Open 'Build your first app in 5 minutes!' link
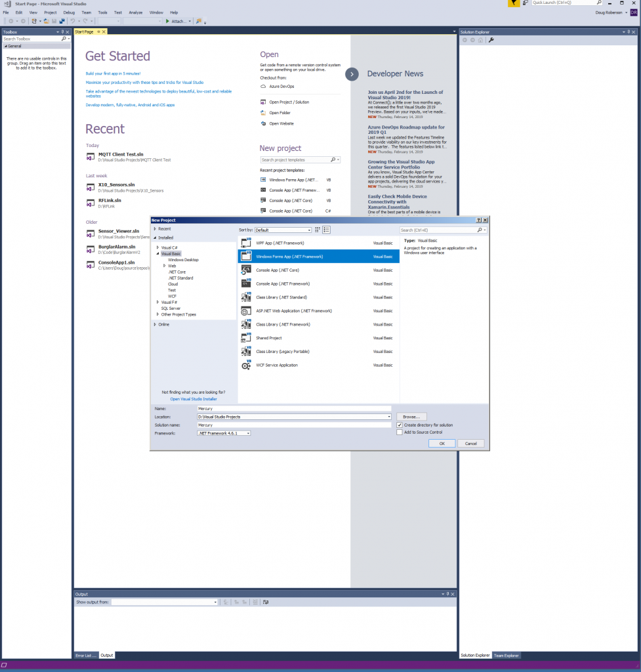This screenshot has width=641, height=672. point(113,73)
